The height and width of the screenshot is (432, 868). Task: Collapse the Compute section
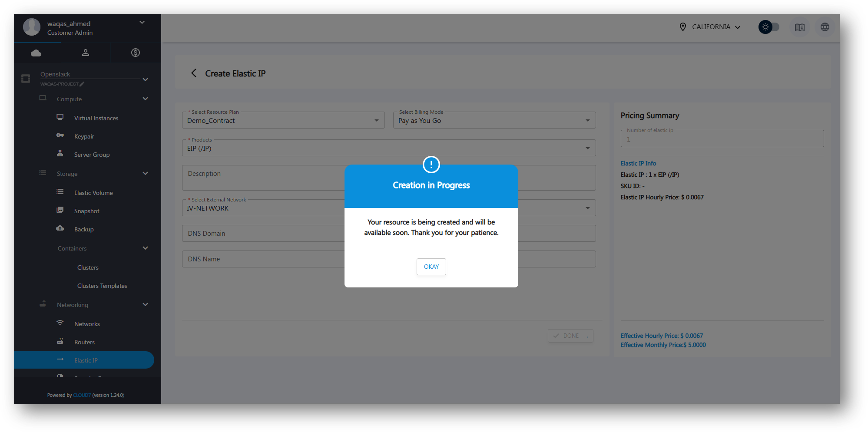(145, 99)
